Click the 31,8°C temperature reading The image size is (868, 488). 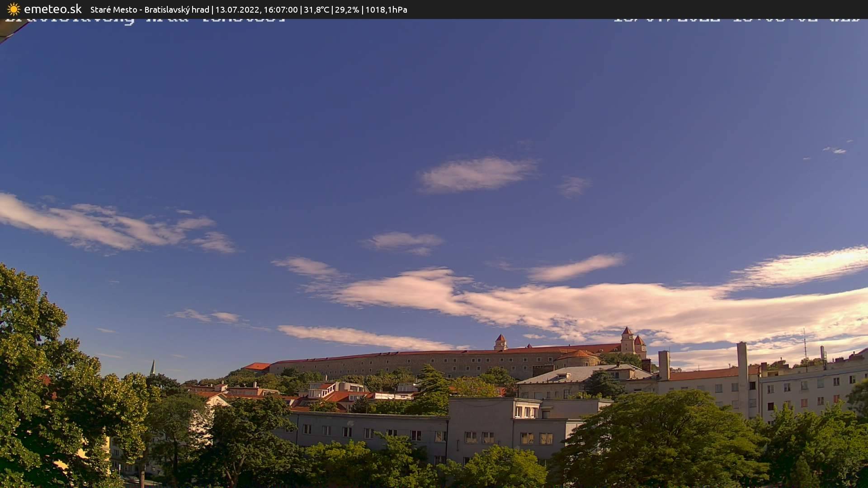point(316,9)
